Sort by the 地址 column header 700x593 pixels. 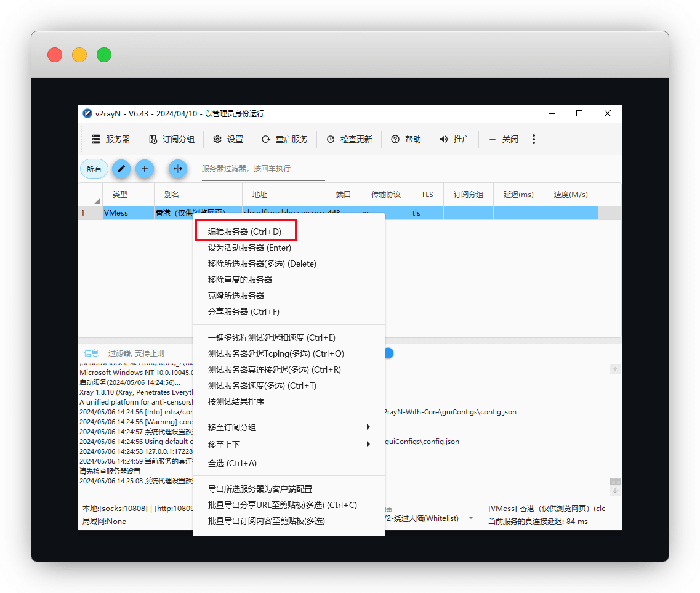pos(284,195)
